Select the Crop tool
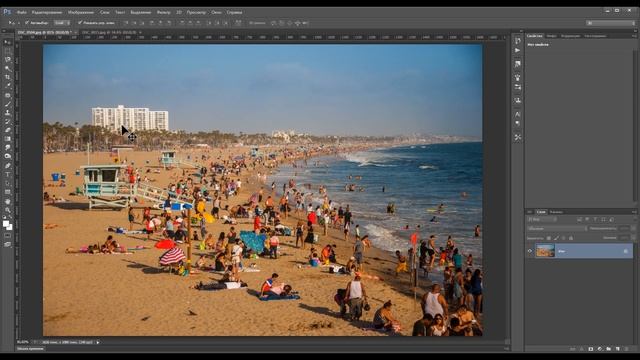Screen dimensions: 640x360 [x=7, y=77]
